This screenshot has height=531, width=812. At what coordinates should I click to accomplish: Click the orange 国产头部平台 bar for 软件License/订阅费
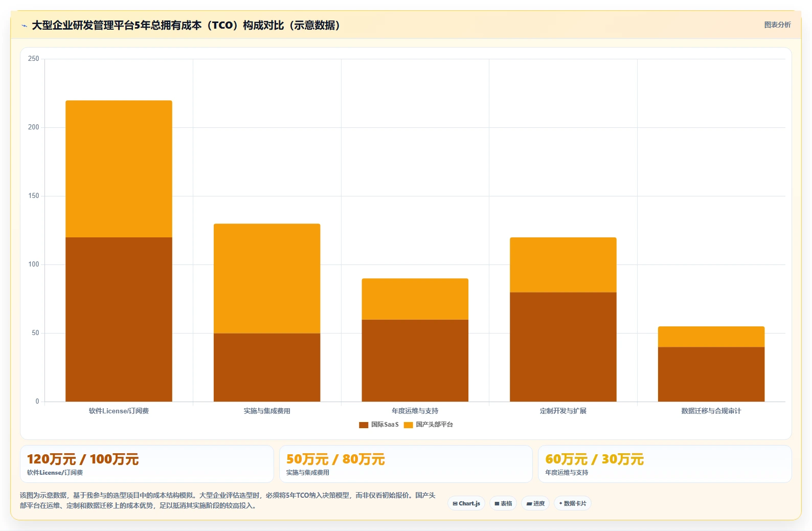(x=119, y=169)
